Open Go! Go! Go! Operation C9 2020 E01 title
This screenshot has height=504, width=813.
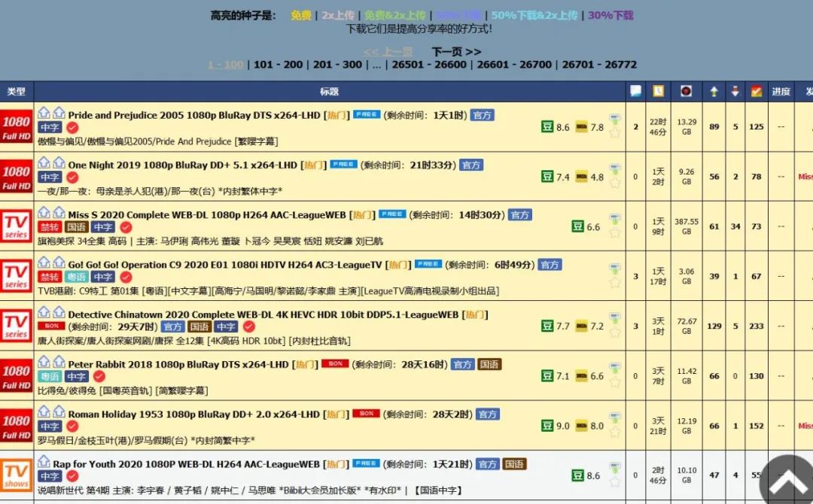click(225, 265)
